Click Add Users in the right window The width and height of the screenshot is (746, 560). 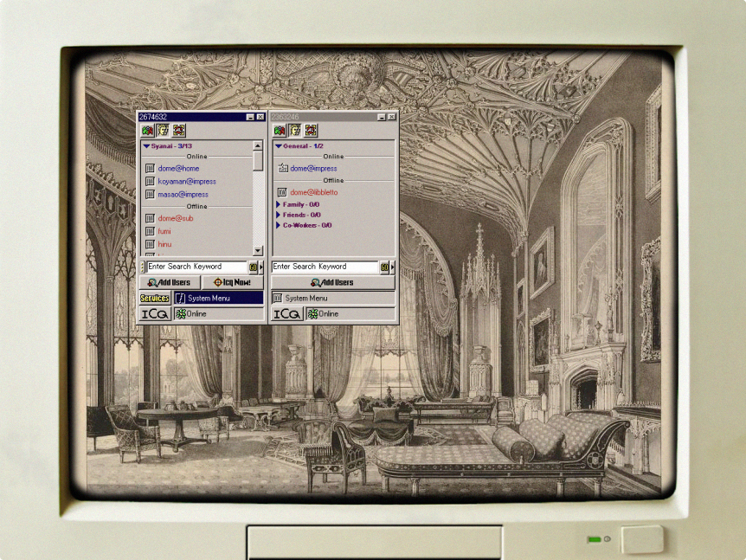333,283
